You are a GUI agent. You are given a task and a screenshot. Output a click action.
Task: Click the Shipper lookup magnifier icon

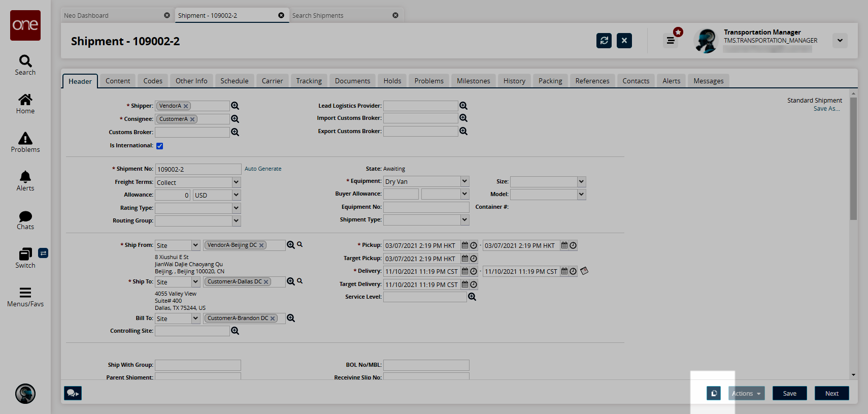[x=235, y=106]
